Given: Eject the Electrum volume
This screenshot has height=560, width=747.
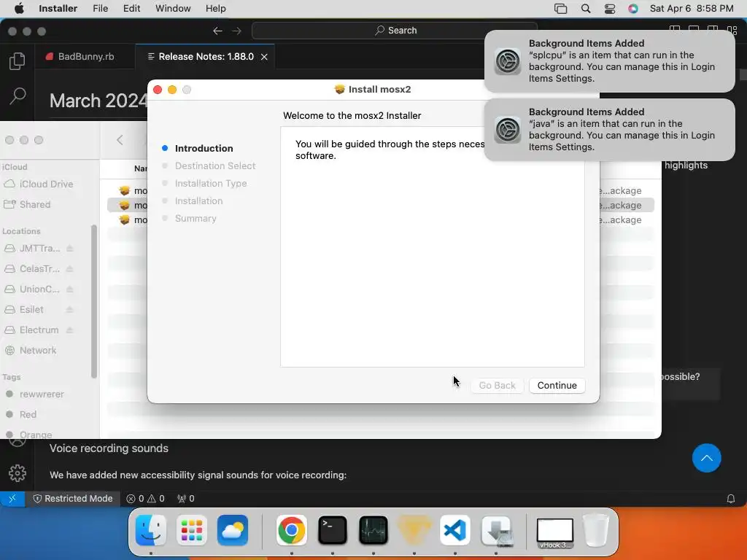Looking at the screenshot, I should coord(69,330).
